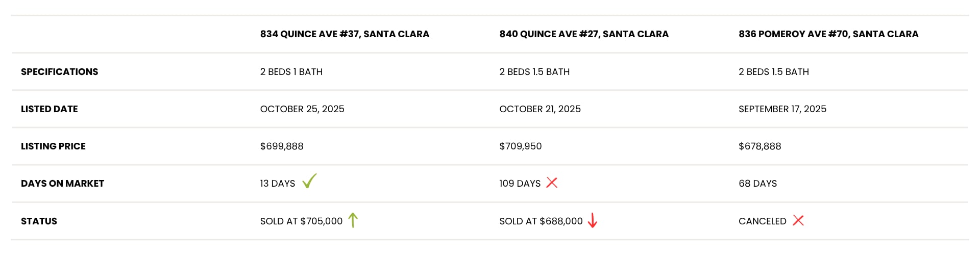Click the 68 DAYS on market value
980x255 pixels.
[758, 184]
